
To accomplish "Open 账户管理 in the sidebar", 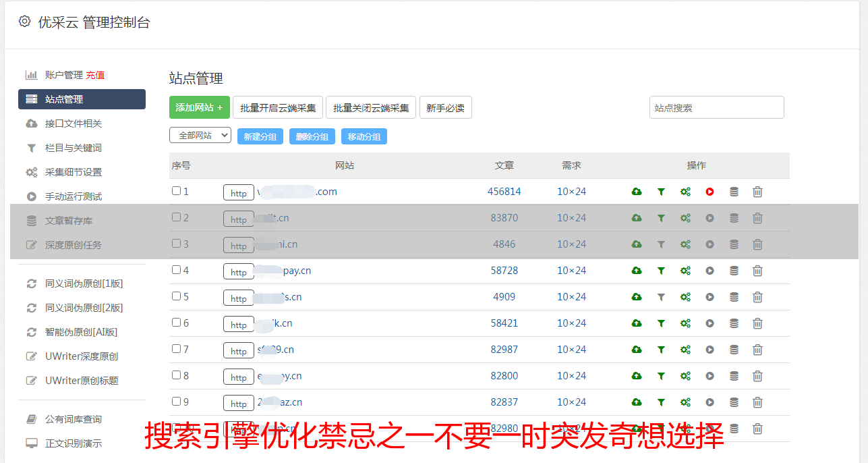I will tap(64, 75).
